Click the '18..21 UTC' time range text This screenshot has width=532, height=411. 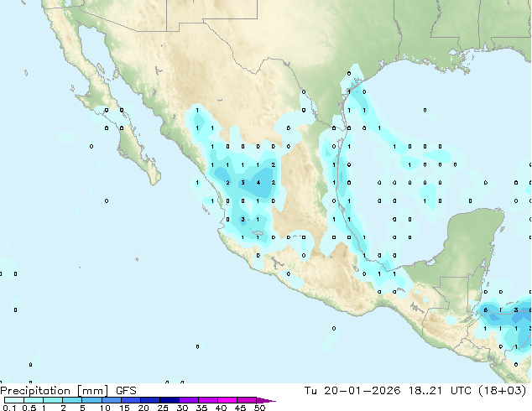(440, 391)
